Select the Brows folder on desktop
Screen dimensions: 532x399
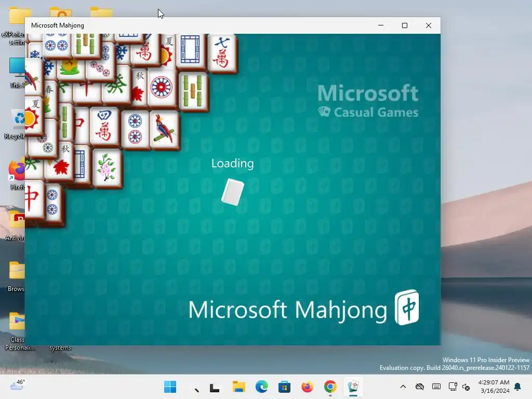16,276
